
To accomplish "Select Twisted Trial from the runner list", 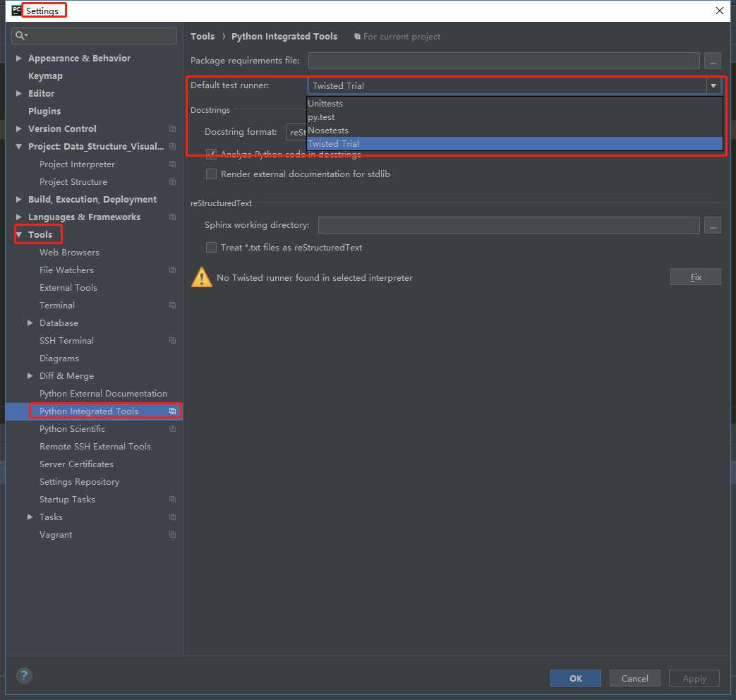I will pyautogui.click(x=514, y=144).
